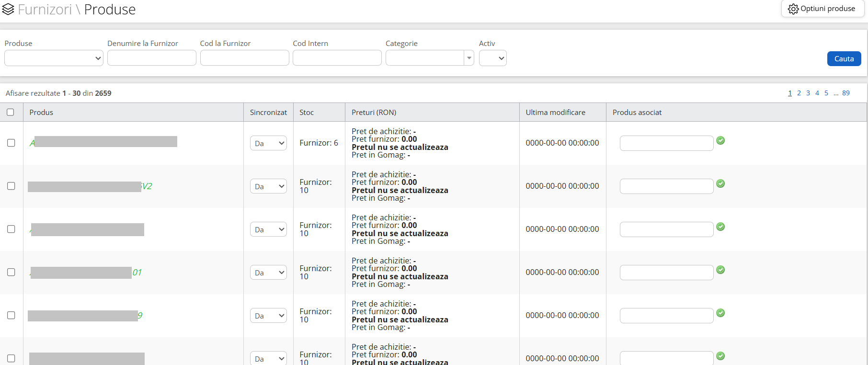This screenshot has height=365, width=868.
Task: Click green check icon in second product row
Action: tap(720, 183)
